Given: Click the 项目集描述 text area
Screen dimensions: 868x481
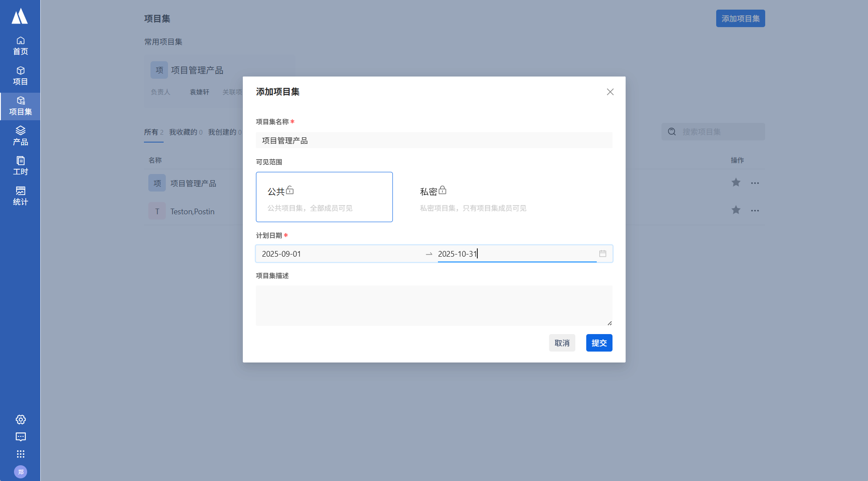Looking at the screenshot, I should [x=434, y=305].
